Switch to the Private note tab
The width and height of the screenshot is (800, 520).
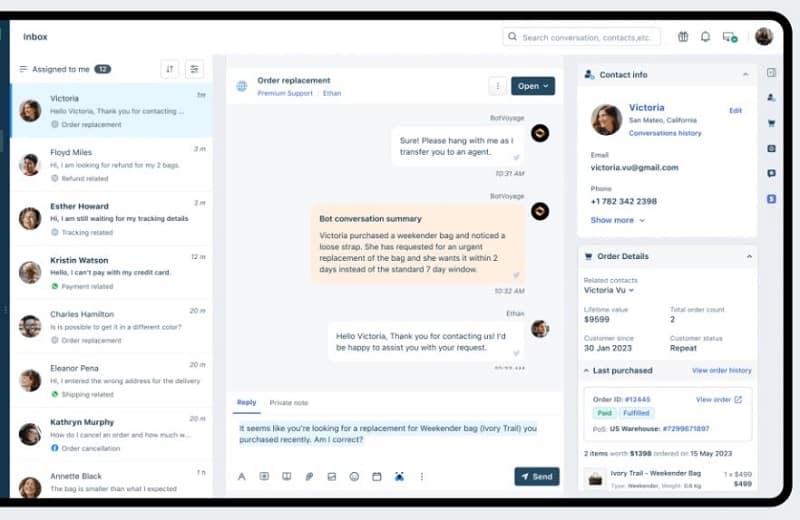[289, 403]
